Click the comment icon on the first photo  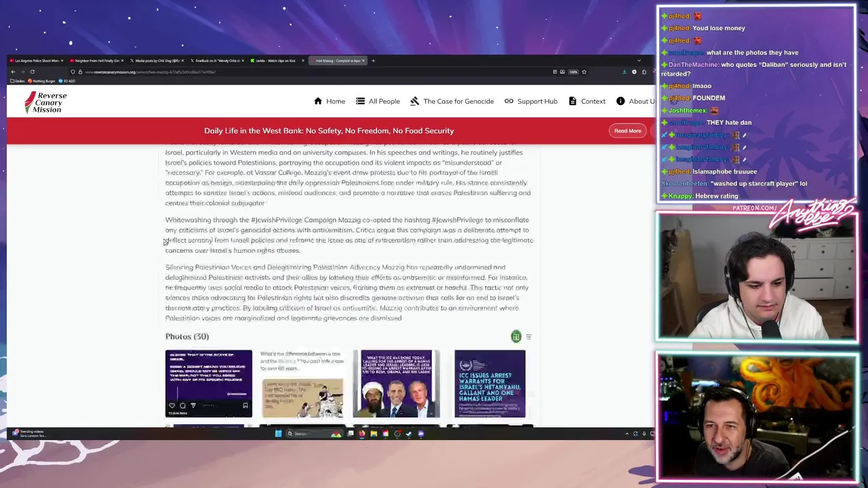pyautogui.click(x=182, y=405)
